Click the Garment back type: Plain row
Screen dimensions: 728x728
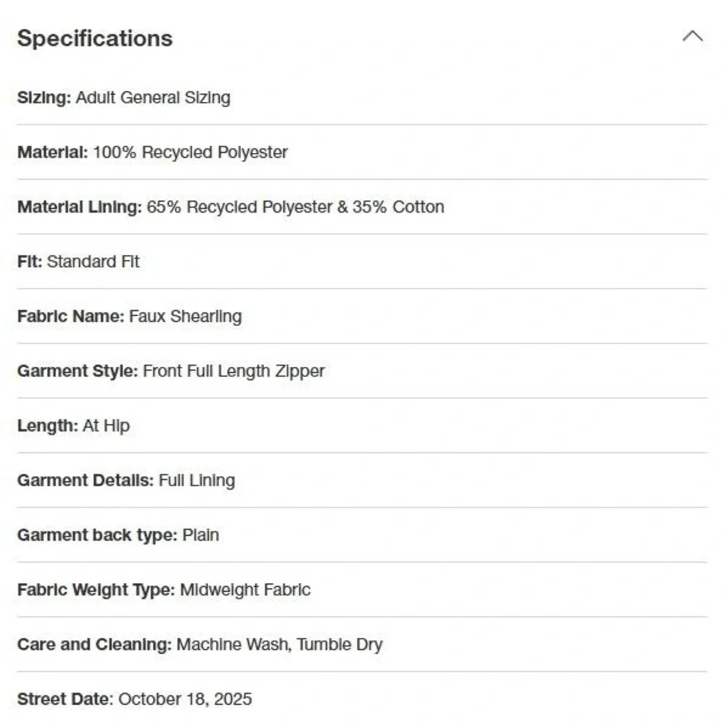point(362,535)
